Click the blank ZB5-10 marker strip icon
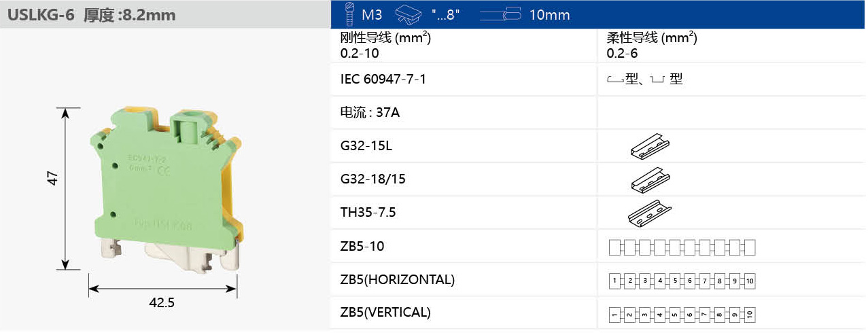Image resolution: width=868 pixels, height=333 pixels. click(682, 247)
